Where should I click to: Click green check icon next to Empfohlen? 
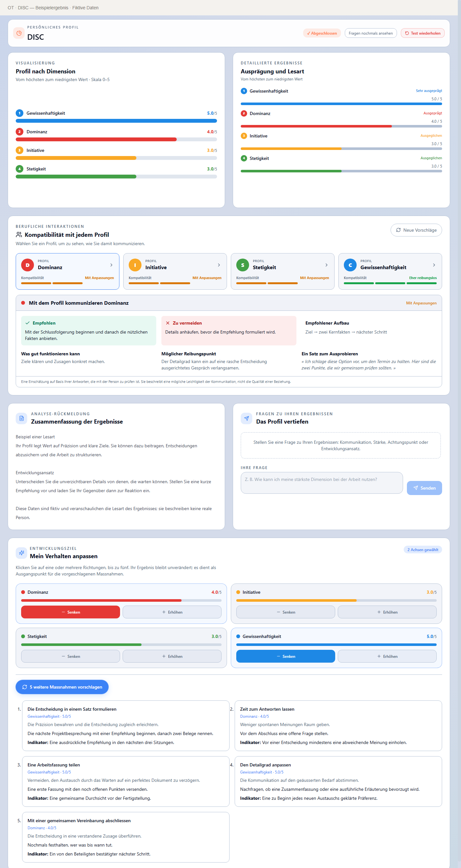28,323
